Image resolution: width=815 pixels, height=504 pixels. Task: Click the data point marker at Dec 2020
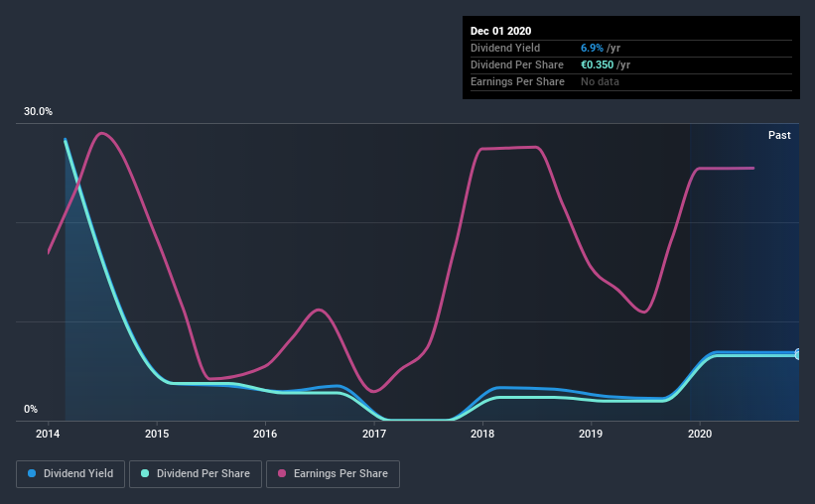pyautogui.click(x=798, y=354)
